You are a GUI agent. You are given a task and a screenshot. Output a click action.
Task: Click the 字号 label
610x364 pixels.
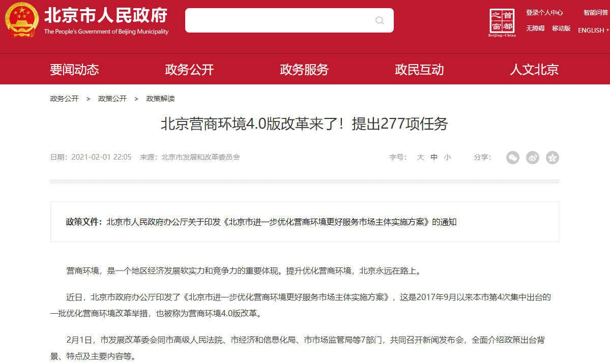click(x=397, y=157)
